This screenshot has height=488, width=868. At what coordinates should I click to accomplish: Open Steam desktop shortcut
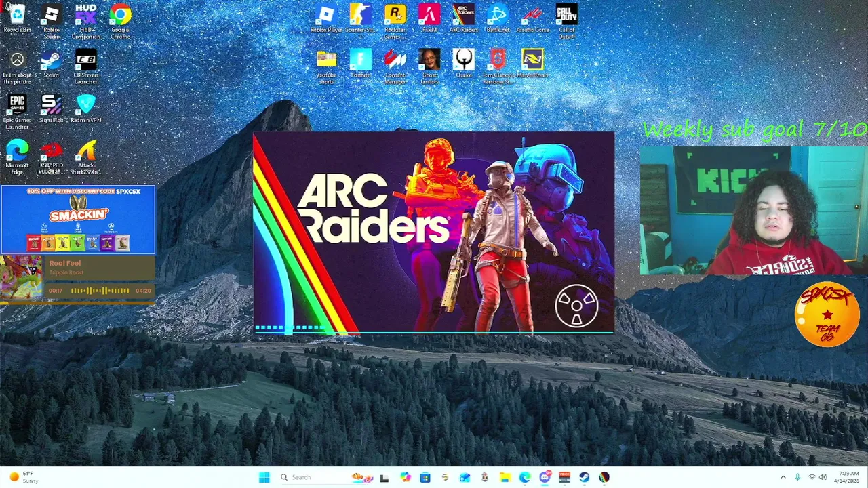(52, 64)
